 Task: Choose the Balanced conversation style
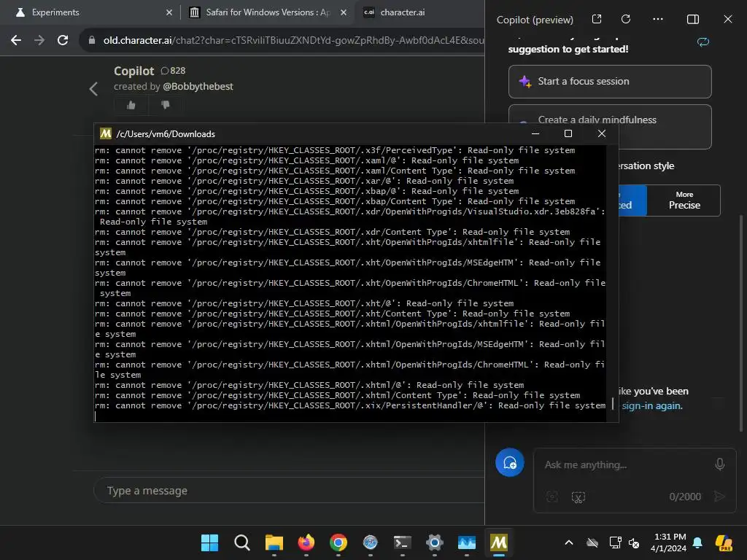pos(632,201)
